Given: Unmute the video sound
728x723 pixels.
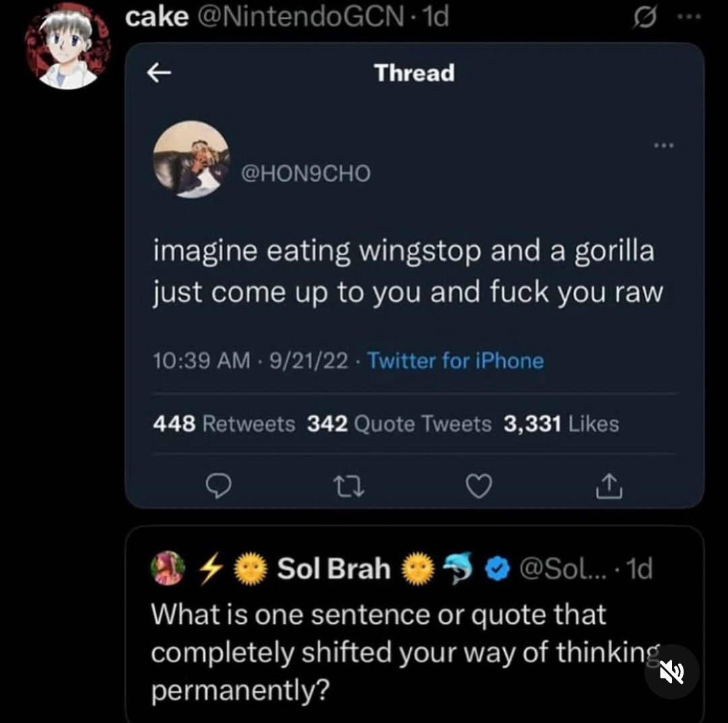Looking at the screenshot, I should coord(671,671).
